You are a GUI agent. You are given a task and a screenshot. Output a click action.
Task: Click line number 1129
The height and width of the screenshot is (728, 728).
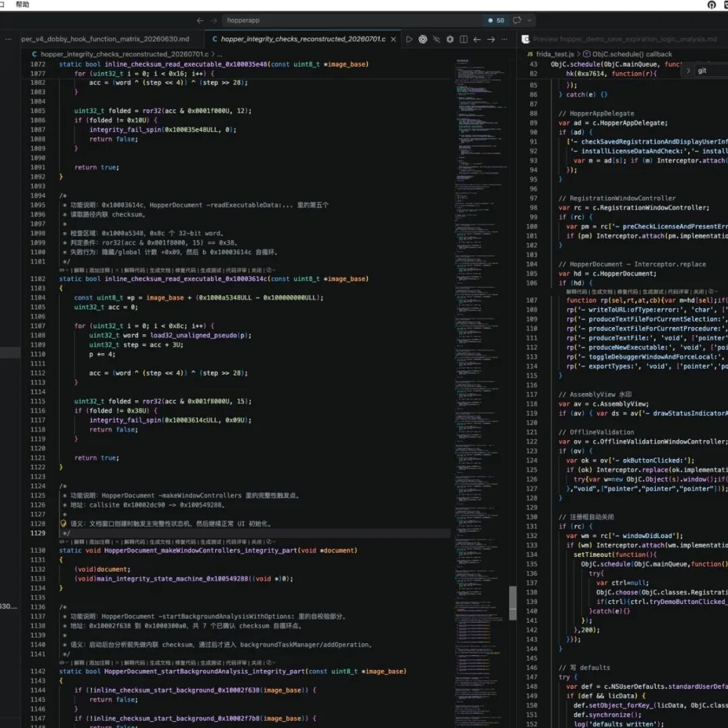coord(38,533)
